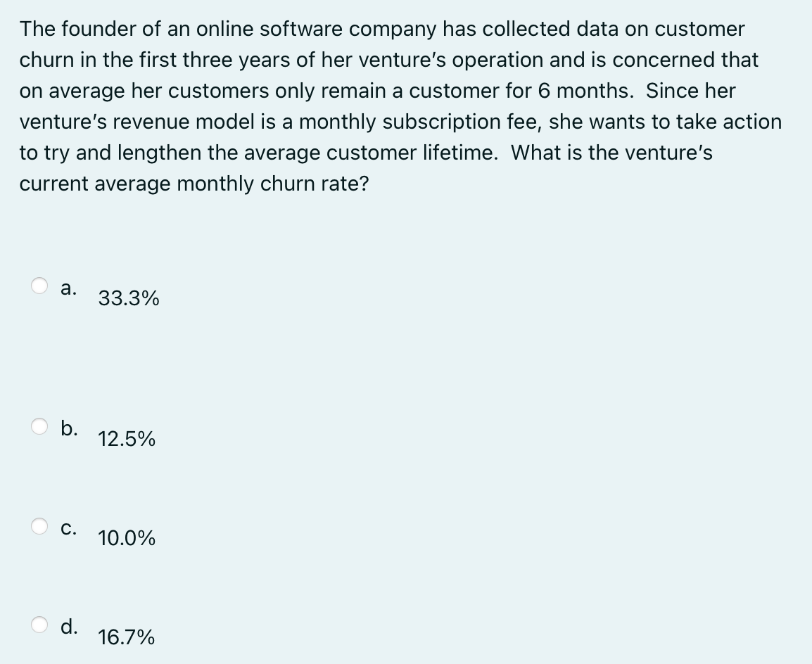
Task: Click the label text 12.5%
Action: pos(126,440)
